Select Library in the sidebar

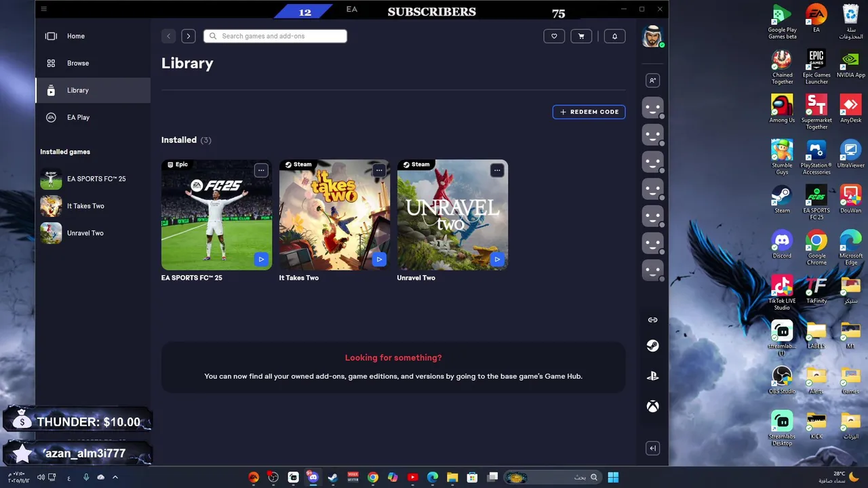tap(93, 90)
